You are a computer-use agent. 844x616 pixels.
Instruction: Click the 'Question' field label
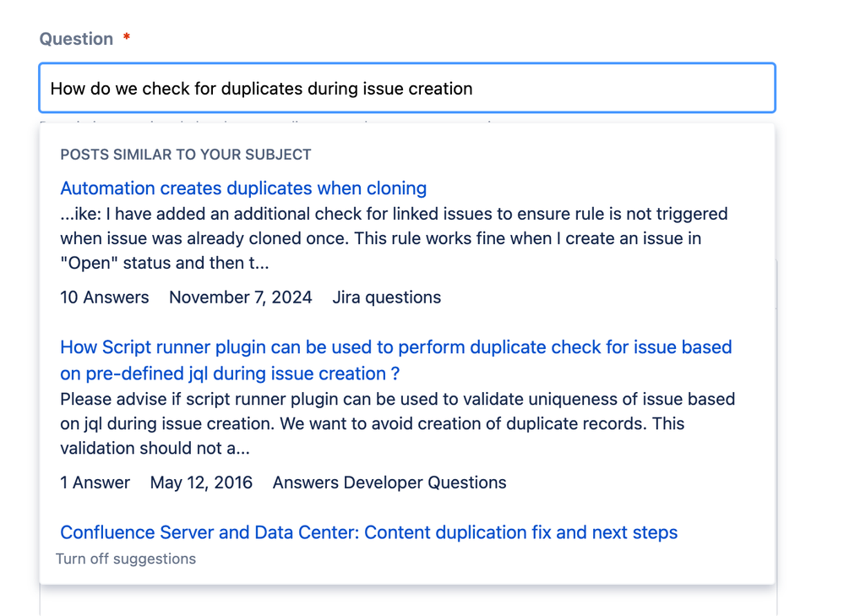(x=76, y=39)
